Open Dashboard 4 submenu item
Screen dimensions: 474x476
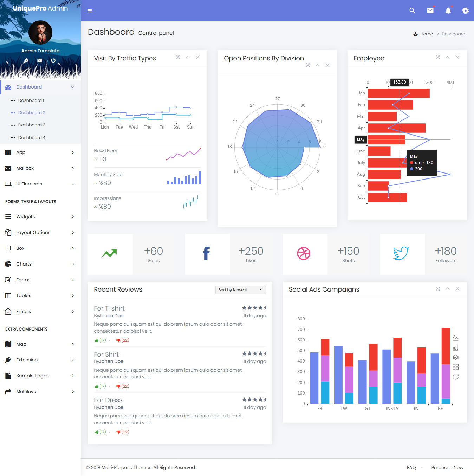tap(40, 138)
